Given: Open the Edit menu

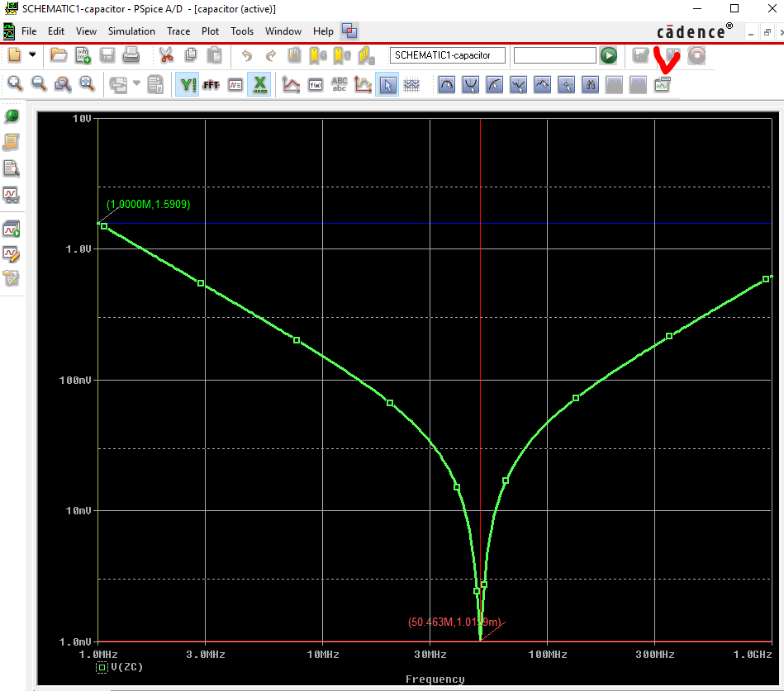Looking at the screenshot, I should coord(56,31).
